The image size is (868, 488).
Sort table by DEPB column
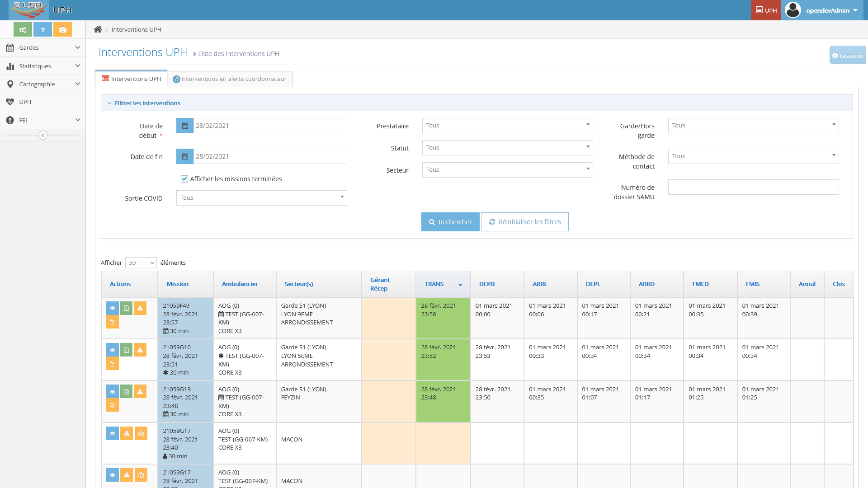coord(497,284)
